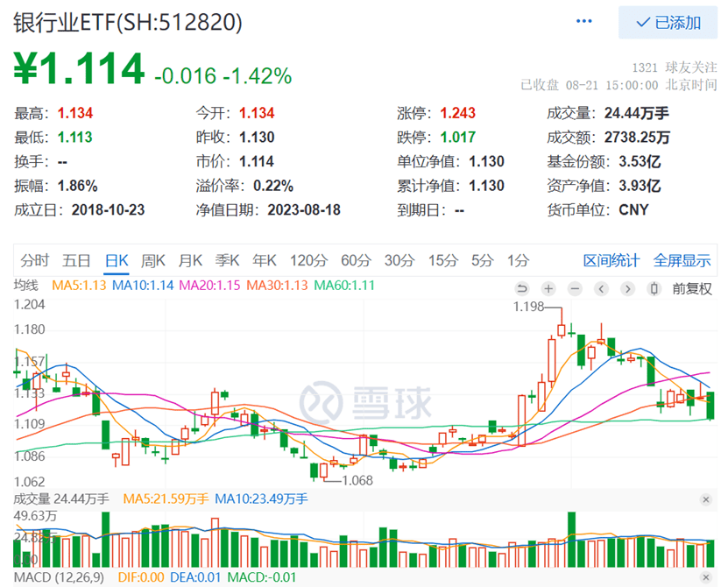Zoom out the chart with minus icon
The height and width of the screenshot is (587, 728).
pyautogui.click(x=575, y=288)
